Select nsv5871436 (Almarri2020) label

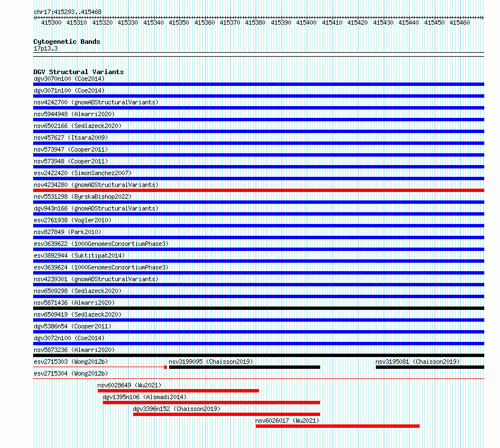click(74, 303)
